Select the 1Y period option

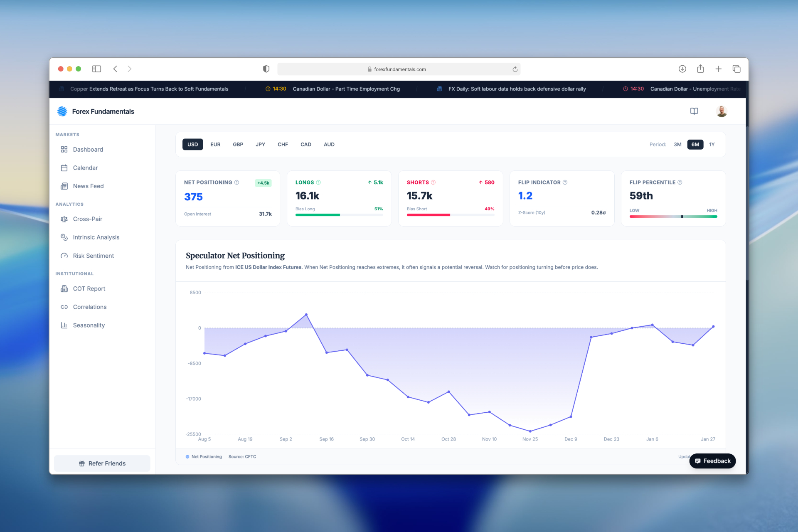pos(712,145)
